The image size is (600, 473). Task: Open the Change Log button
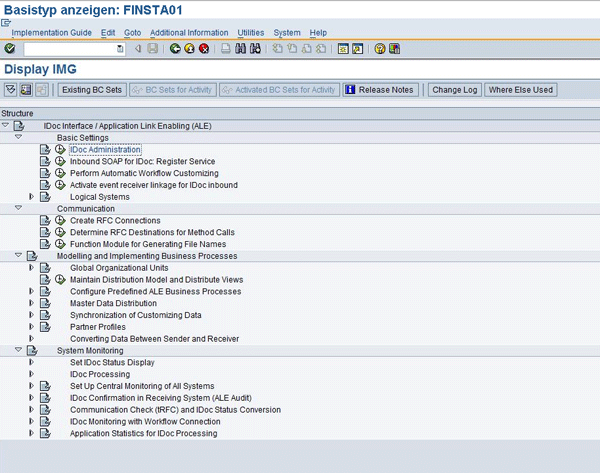pyautogui.click(x=454, y=90)
